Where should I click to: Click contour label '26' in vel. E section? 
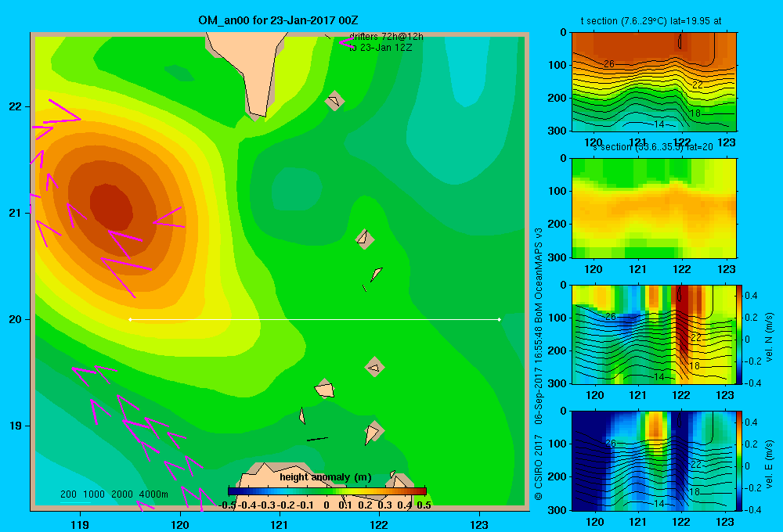(x=610, y=443)
